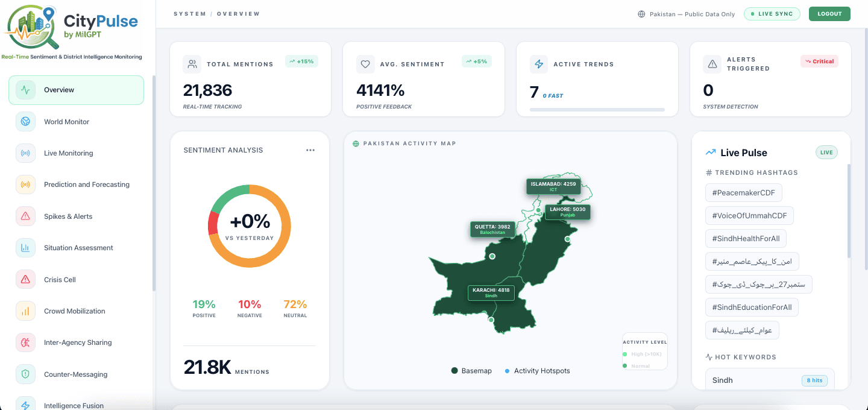The image size is (868, 410).
Task: Open Crisis Cell page
Action: (x=76, y=280)
